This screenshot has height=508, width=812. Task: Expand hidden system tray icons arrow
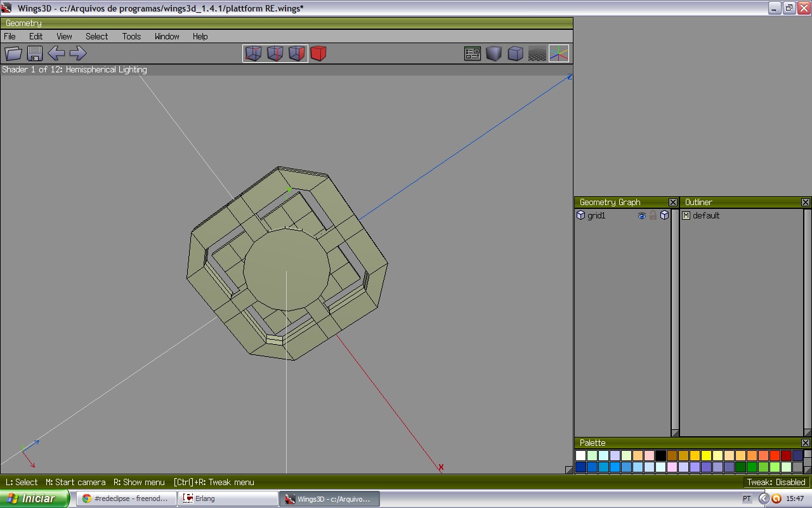click(x=764, y=498)
